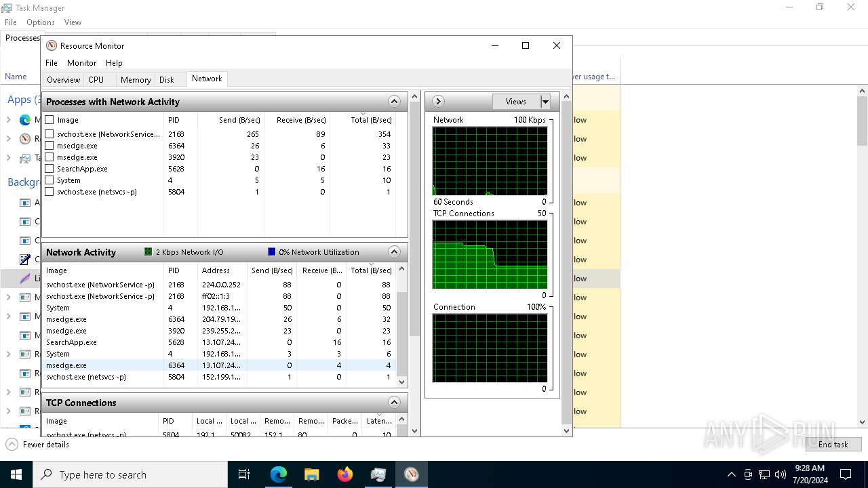Image resolution: width=868 pixels, height=488 pixels.
Task: Click Resource Monitor icon in Task Manager list
Action: pos(25,139)
